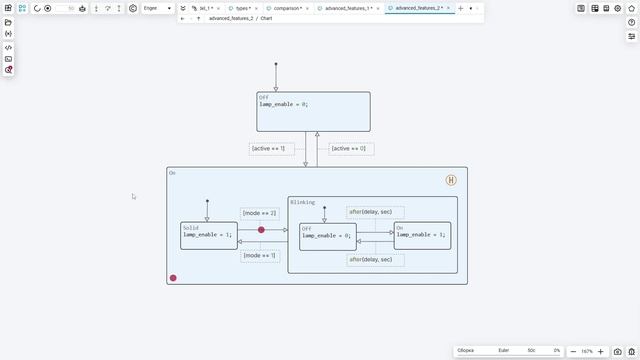
Task: Click the Euler solver label in status bar
Action: tap(504, 351)
